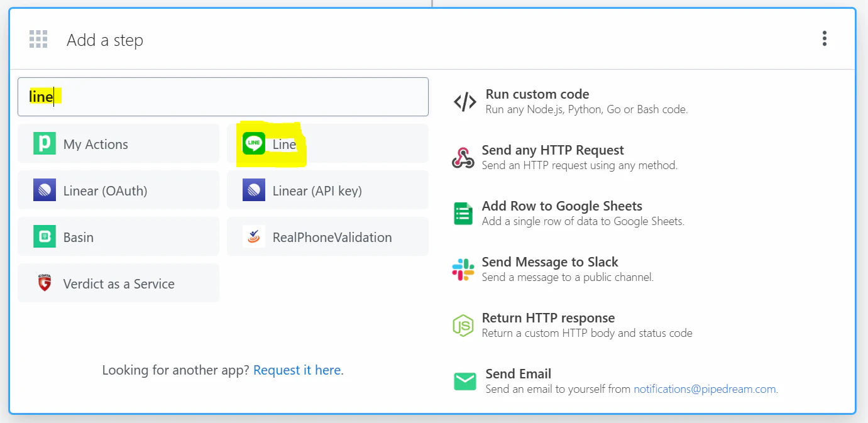The image size is (868, 423).
Task: Click the green Line app icon
Action: [x=254, y=144]
